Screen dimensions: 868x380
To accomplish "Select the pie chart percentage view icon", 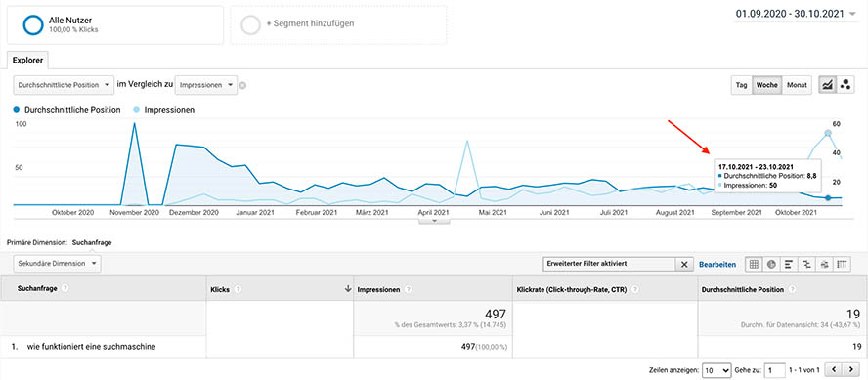I will pos(771,265).
